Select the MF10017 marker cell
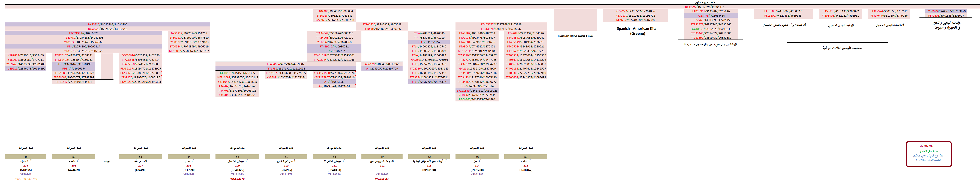 189,51
